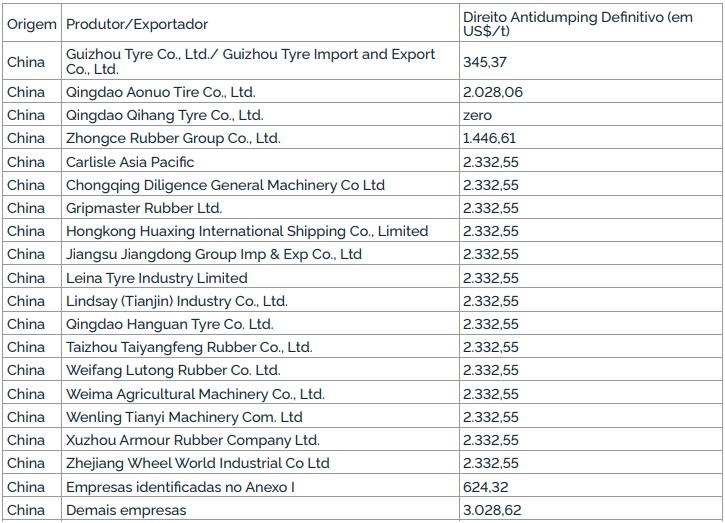725x523 pixels.
Task: Select Qingdao Qihang Tyre Co. cell
Action: 164,115
